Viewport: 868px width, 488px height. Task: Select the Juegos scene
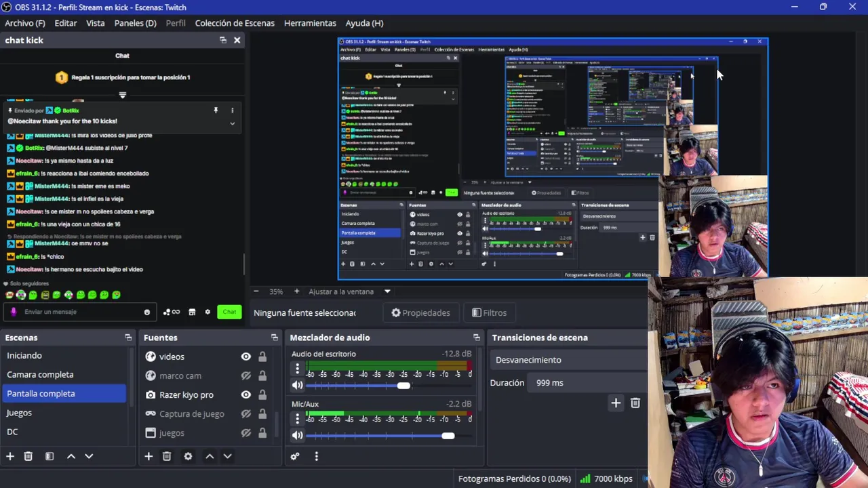[x=64, y=412]
